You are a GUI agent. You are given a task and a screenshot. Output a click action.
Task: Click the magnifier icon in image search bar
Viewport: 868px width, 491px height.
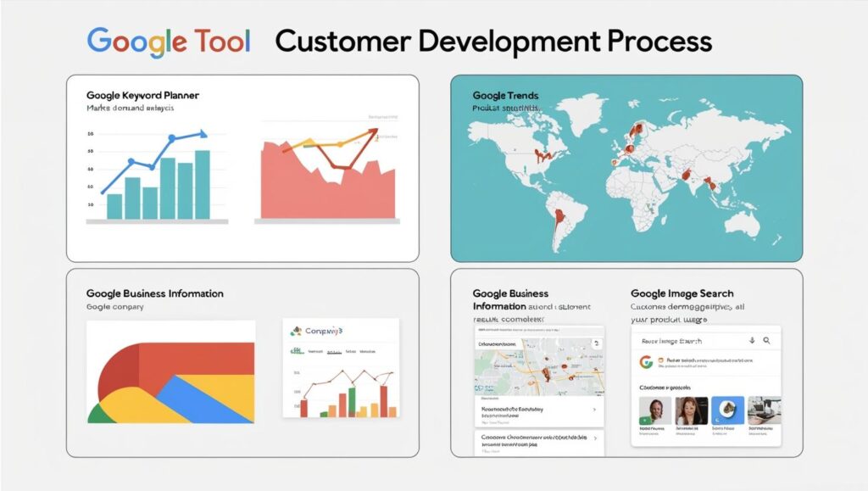tap(766, 340)
